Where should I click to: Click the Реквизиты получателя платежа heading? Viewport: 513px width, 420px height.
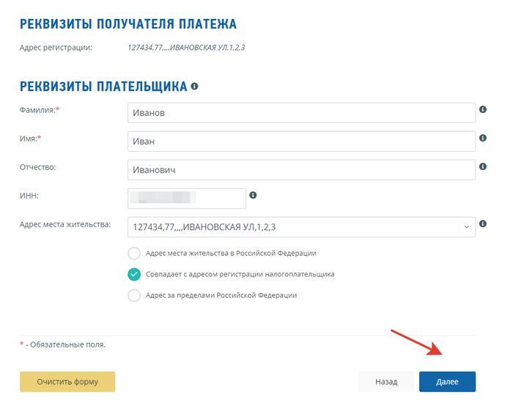point(128,24)
